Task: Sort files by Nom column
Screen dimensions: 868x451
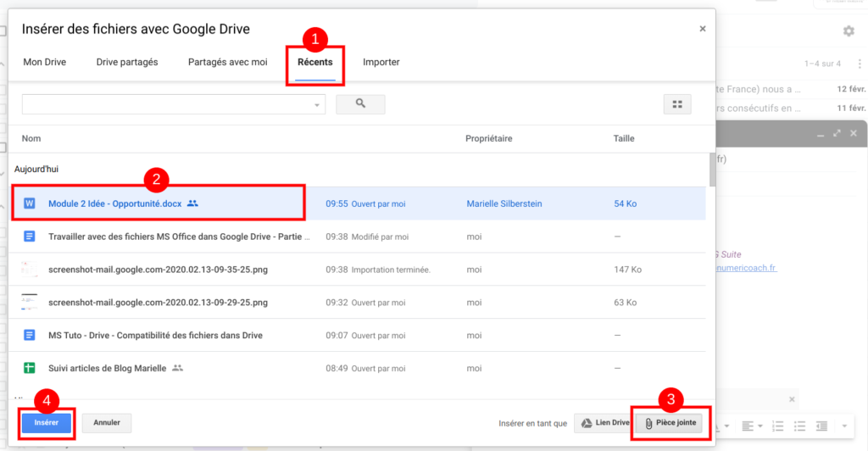Action: click(31, 138)
